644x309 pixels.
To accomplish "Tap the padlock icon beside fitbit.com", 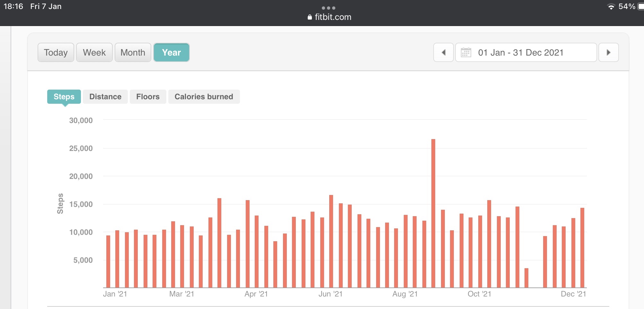I will [x=310, y=17].
